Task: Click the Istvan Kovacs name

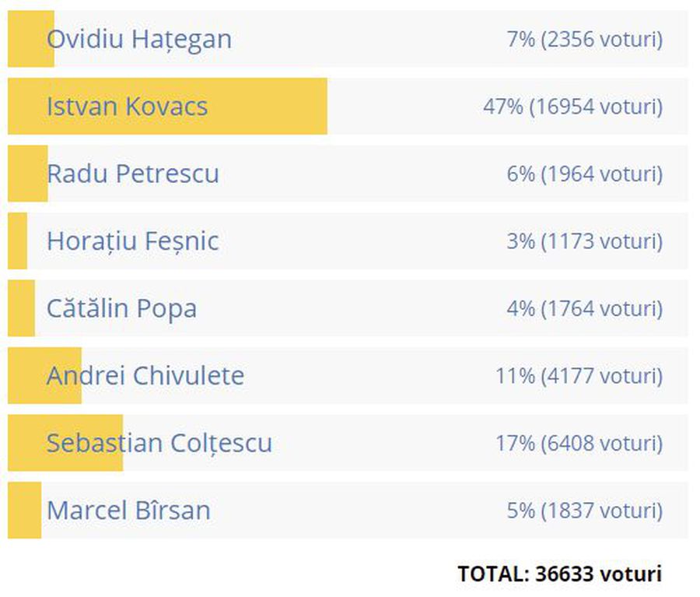Action: pos(128,107)
